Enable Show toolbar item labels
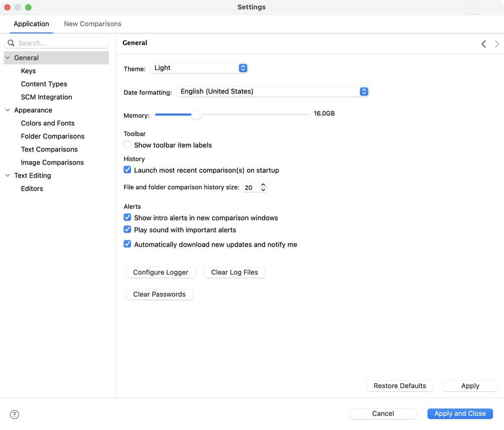Screen dimensions: 504x430 coord(128,145)
